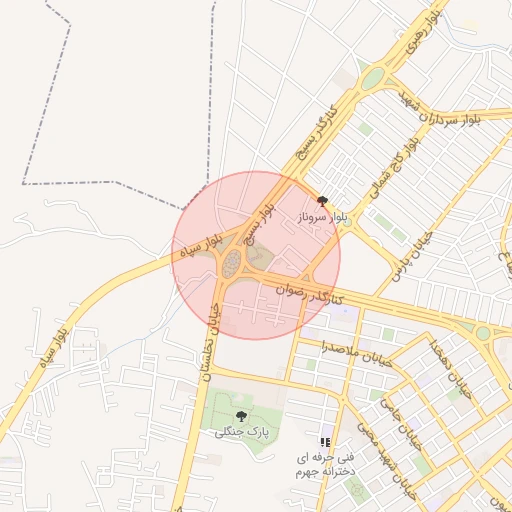The image size is (512, 512).
Task: Click the بلوار کاج شمالی label
Action: (x=395, y=168)
